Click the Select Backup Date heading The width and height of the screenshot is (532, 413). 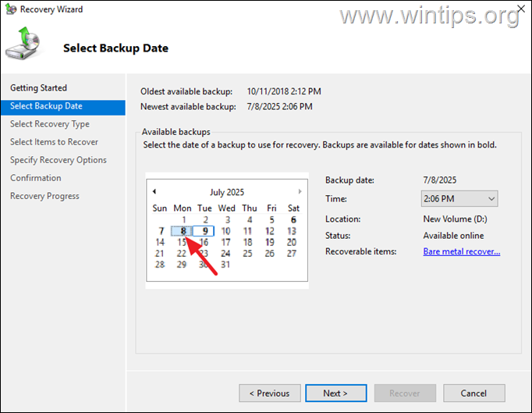(115, 48)
